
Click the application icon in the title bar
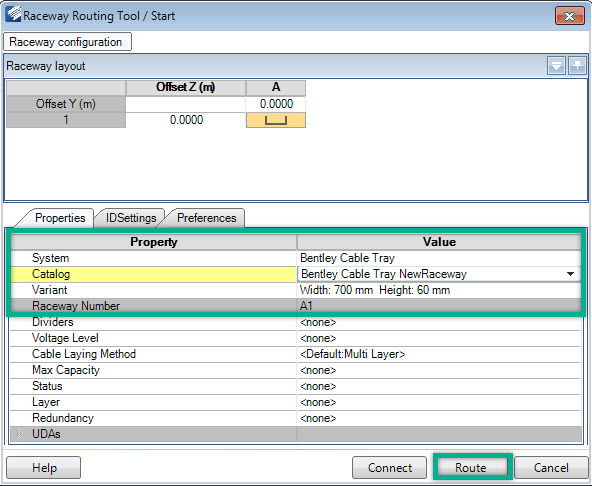[14, 14]
